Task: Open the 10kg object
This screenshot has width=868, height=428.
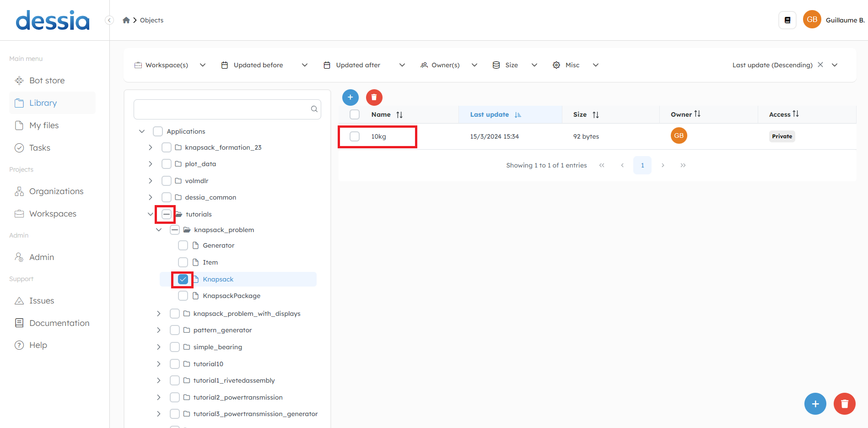Action: coord(378,136)
